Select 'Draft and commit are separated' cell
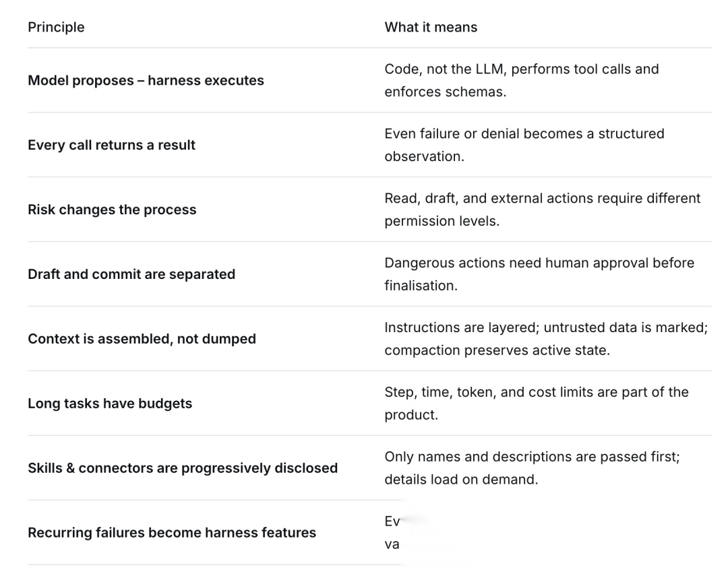Image resolution: width=728 pixels, height=576 pixels. pos(131,274)
